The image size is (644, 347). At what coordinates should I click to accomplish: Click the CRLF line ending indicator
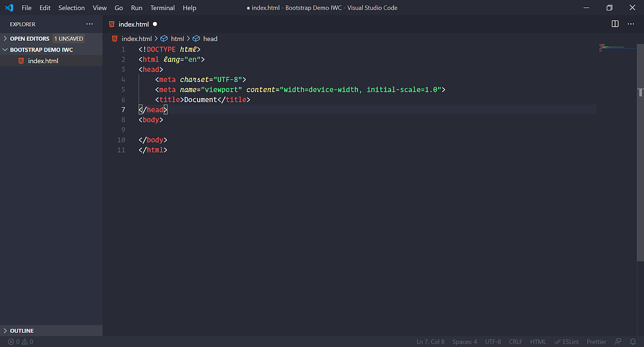tap(515, 342)
